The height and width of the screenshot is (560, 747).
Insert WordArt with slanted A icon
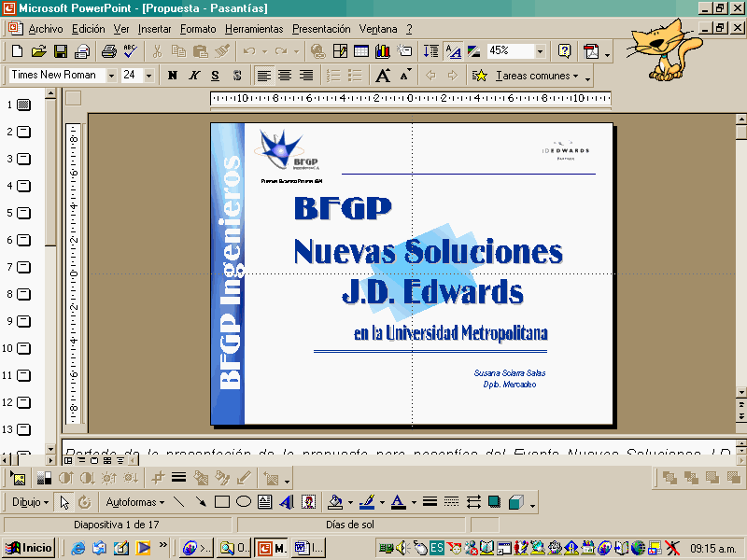(x=287, y=502)
